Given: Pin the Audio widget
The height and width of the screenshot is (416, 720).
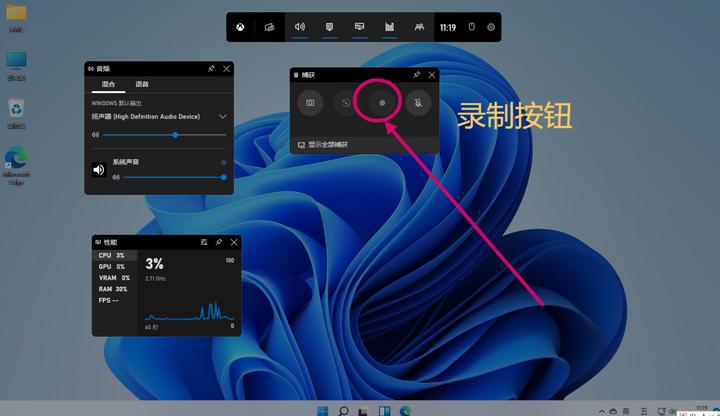Looking at the screenshot, I should (x=211, y=68).
